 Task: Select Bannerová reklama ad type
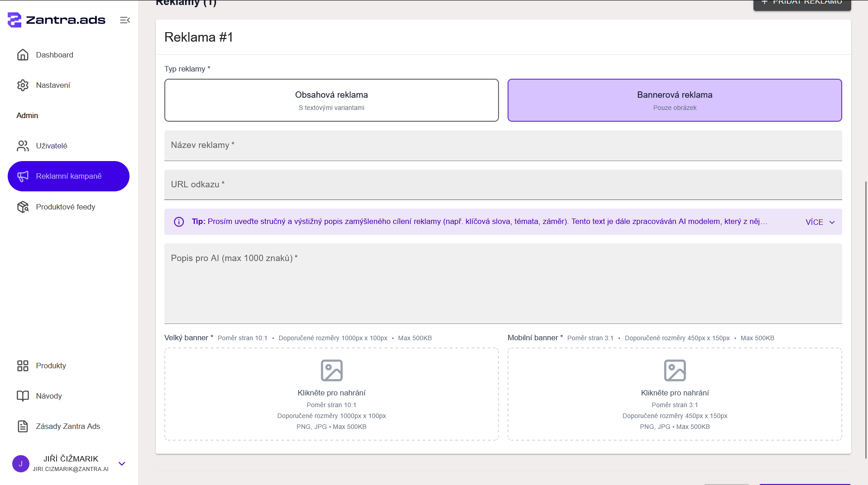click(675, 100)
